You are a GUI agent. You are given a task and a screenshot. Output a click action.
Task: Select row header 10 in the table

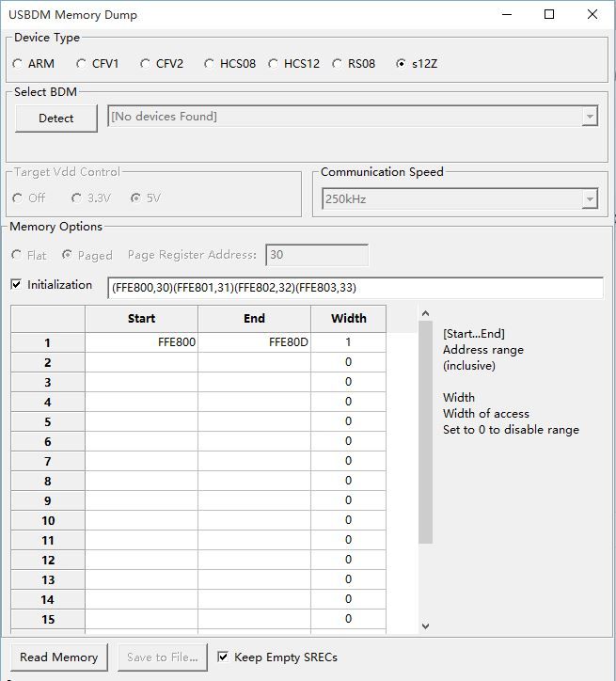(48, 520)
